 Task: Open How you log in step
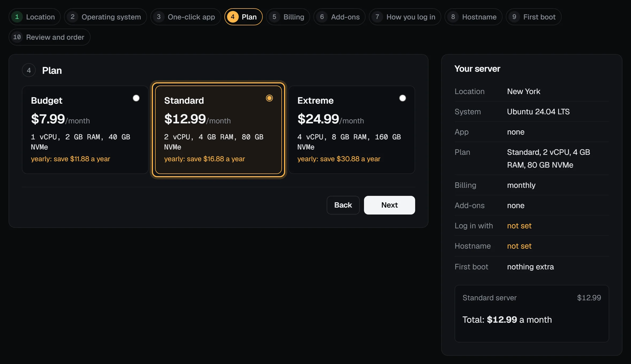405,17
